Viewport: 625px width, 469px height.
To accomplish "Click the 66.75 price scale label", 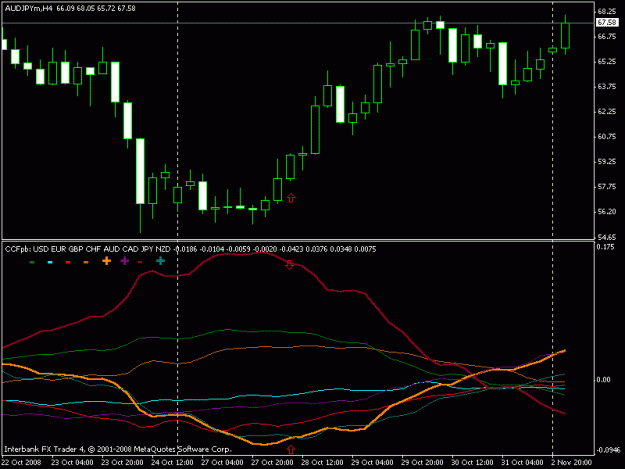I will pyautogui.click(x=607, y=37).
